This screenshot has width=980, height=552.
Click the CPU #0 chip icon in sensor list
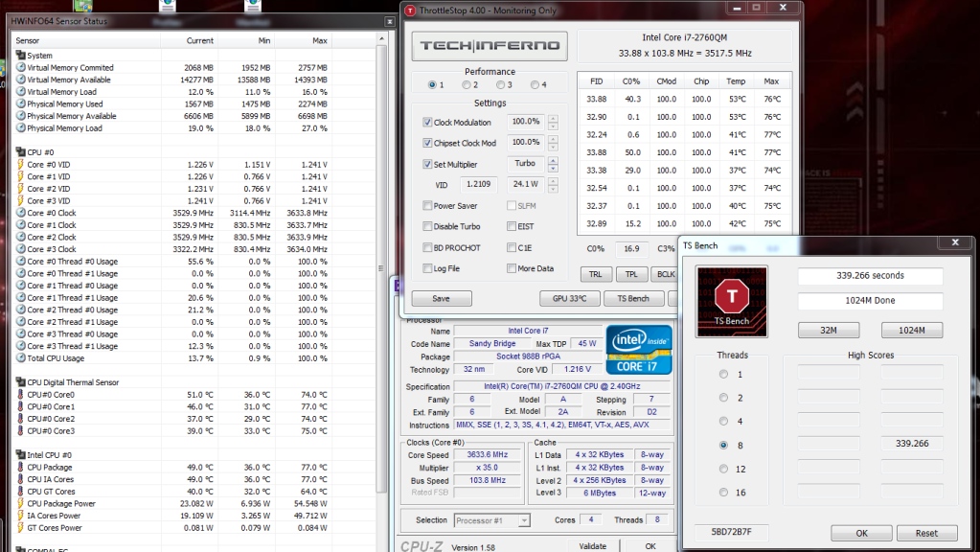[20, 151]
